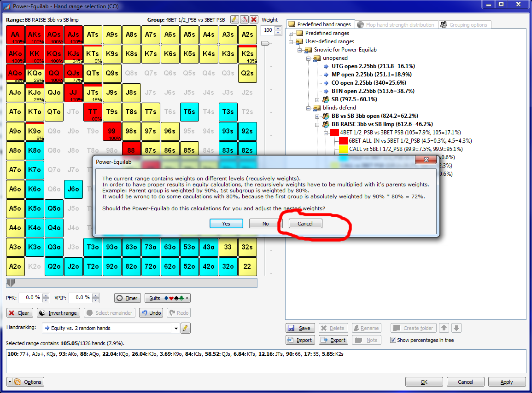The width and height of the screenshot is (532, 393).
Task: Click the Import button
Action: click(x=300, y=340)
